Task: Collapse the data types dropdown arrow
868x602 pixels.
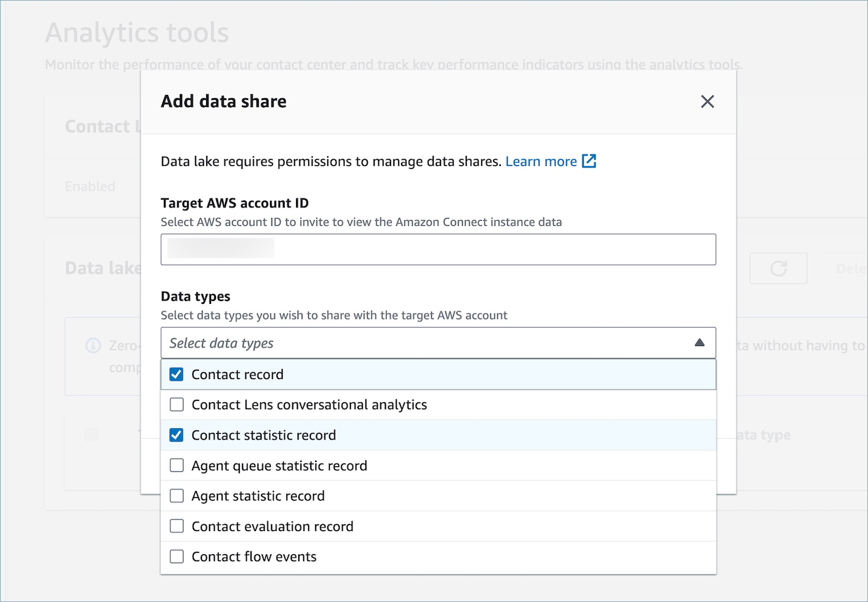Action: coord(700,342)
